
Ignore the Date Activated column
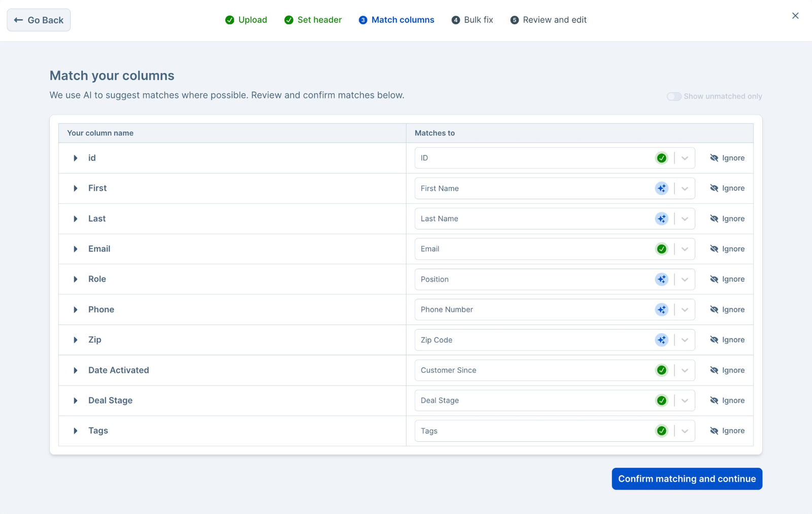coord(727,370)
